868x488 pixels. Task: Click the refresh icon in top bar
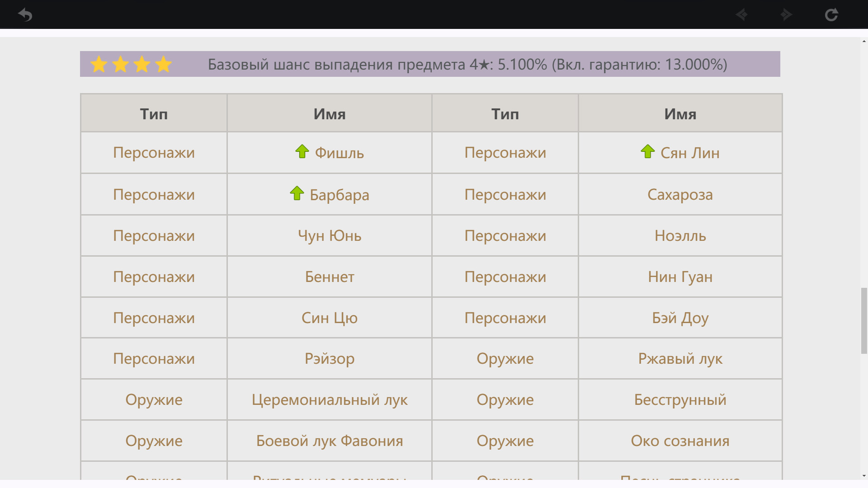(x=831, y=15)
